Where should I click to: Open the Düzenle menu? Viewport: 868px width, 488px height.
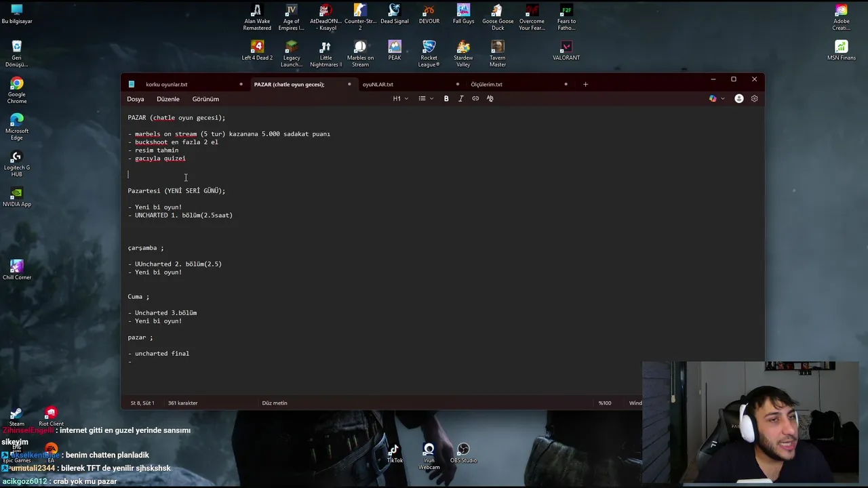coord(168,99)
